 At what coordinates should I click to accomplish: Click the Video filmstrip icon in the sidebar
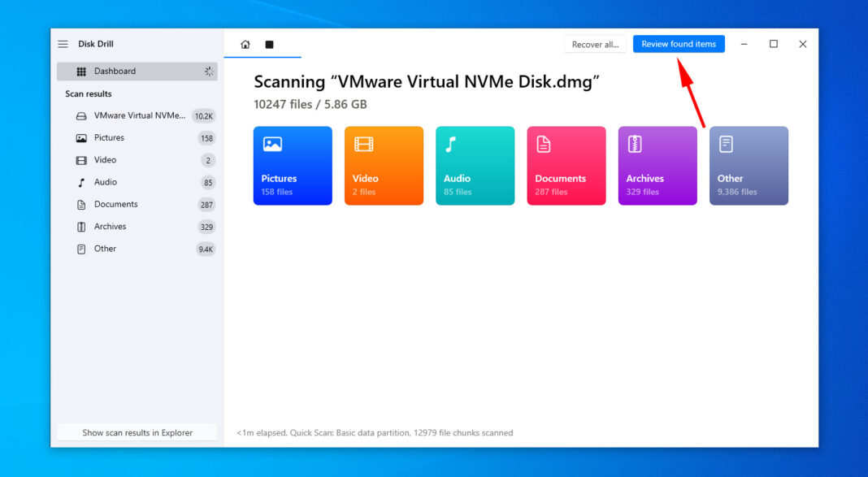pyautogui.click(x=80, y=159)
